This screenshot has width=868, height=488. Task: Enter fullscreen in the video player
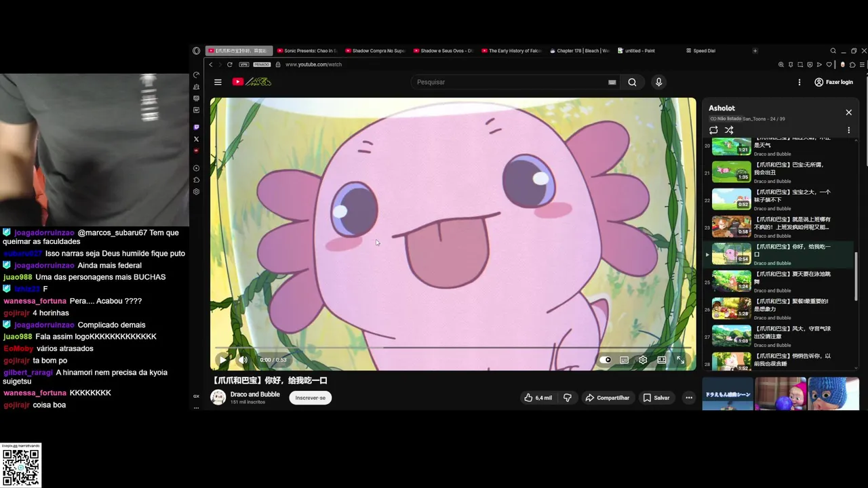tap(680, 360)
